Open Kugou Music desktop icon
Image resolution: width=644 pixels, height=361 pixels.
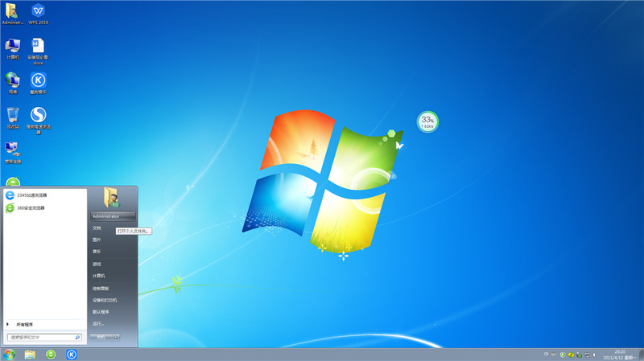38,80
